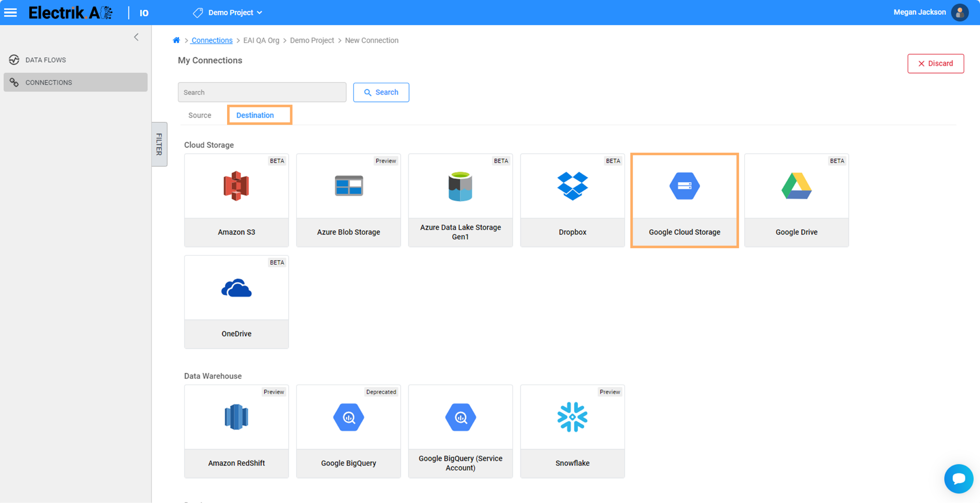Click the home breadcrumb icon

pyautogui.click(x=176, y=40)
